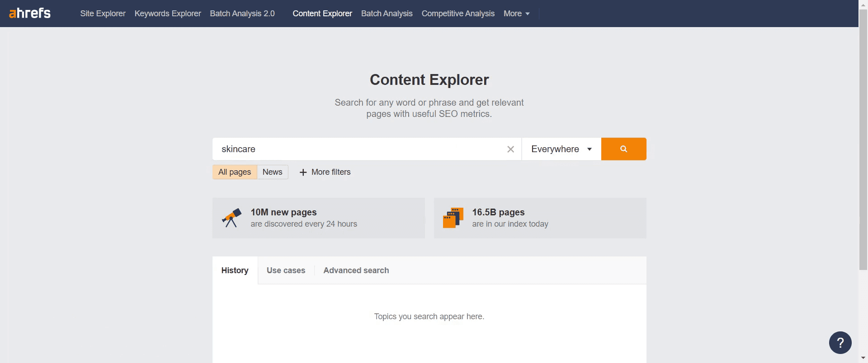Click the 10M new pages text

(x=283, y=212)
